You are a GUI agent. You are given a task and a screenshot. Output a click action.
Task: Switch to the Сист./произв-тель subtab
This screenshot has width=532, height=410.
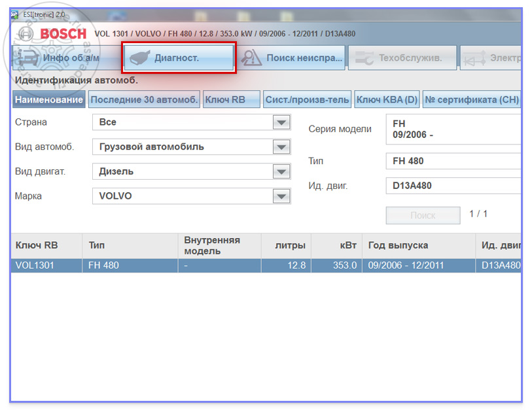pos(307,99)
